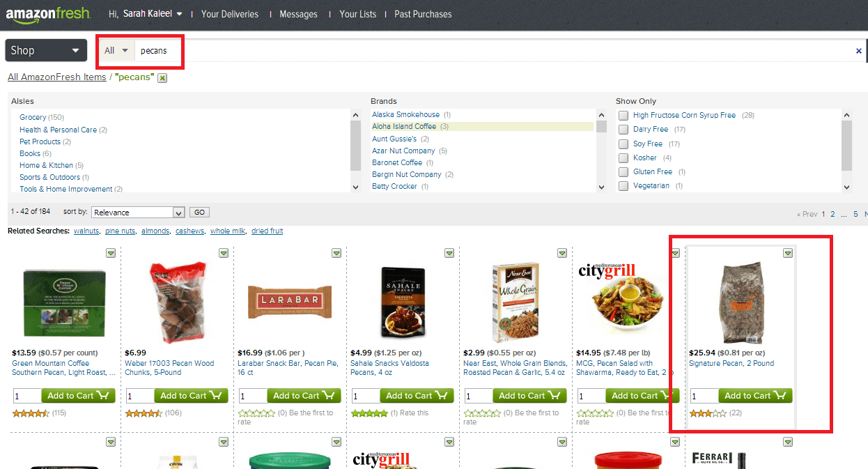This screenshot has height=469, width=868.
Task: Go to results page 5
Action: coord(856,215)
